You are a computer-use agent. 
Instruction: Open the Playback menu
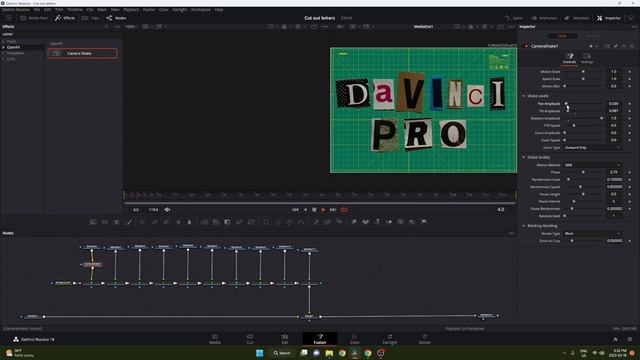[x=131, y=9]
